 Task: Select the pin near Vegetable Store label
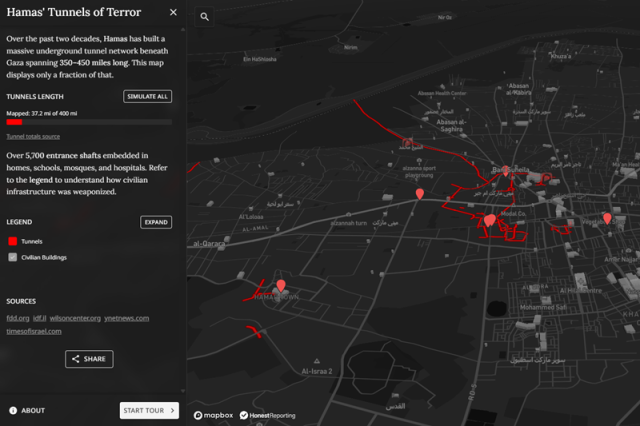pos(607,218)
